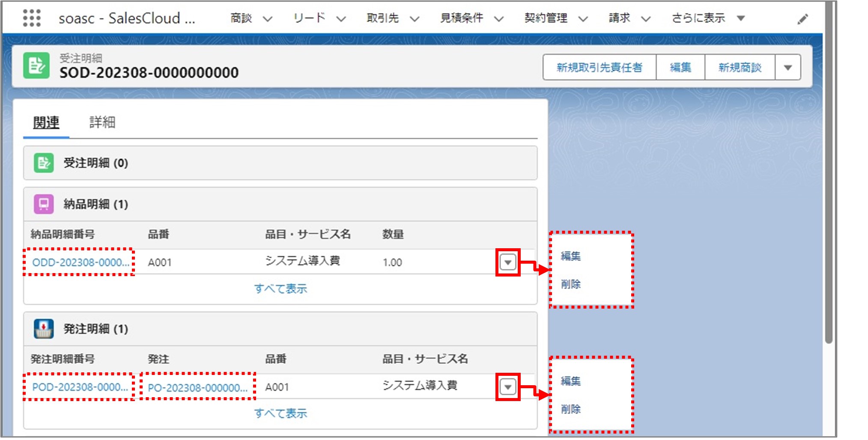The height and width of the screenshot is (440, 868).
Task: Open the 受注明細 (0) related list title
Action: click(x=96, y=163)
